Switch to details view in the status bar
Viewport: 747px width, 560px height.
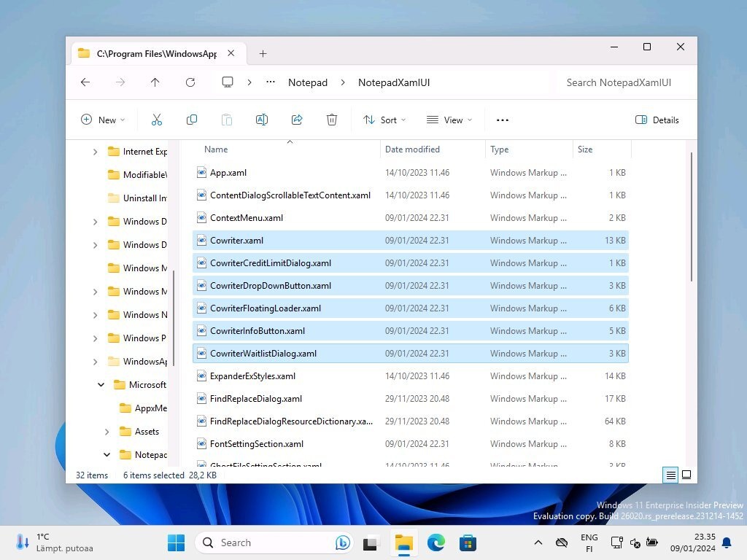pyautogui.click(x=670, y=475)
